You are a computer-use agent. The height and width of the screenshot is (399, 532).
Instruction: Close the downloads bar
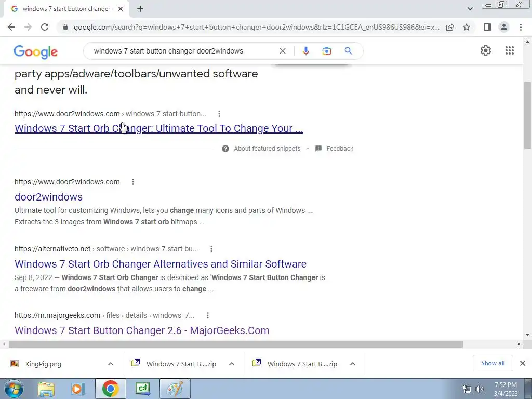click(523, 363)
